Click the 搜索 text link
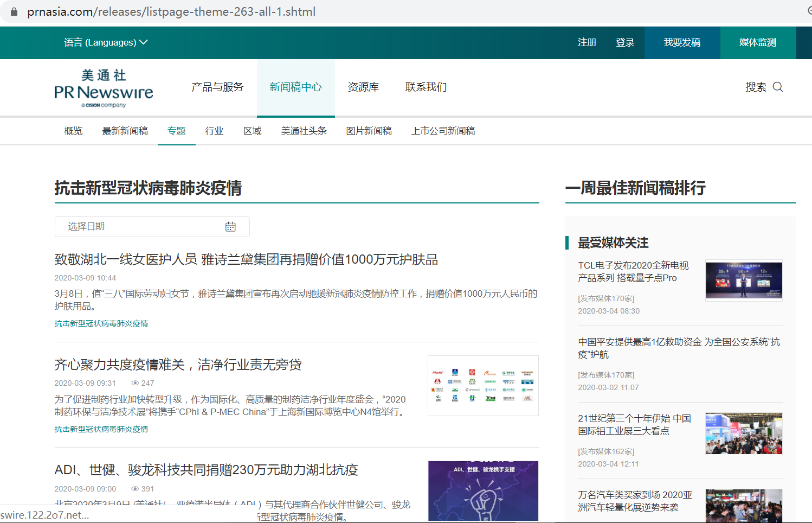This screenshot has height=523, width=812. [756, 87]
